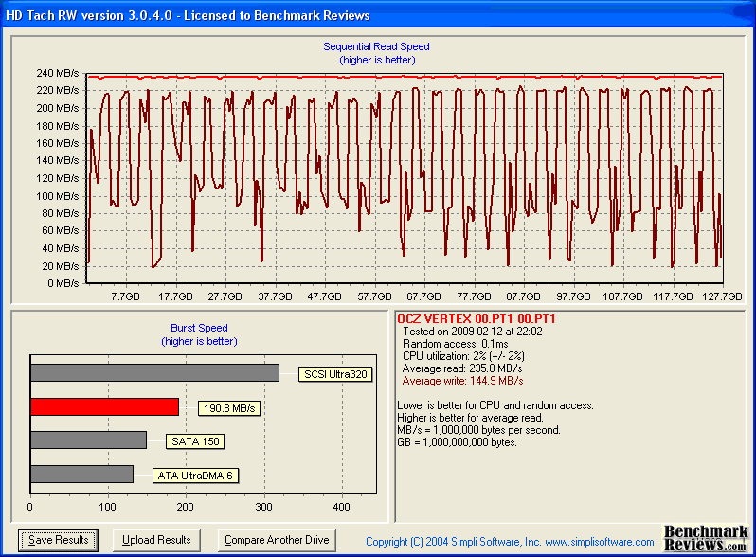Screen dimensions: 756x557
Task: Click the 97.7GB axis label
Action: tap(573, 296)
